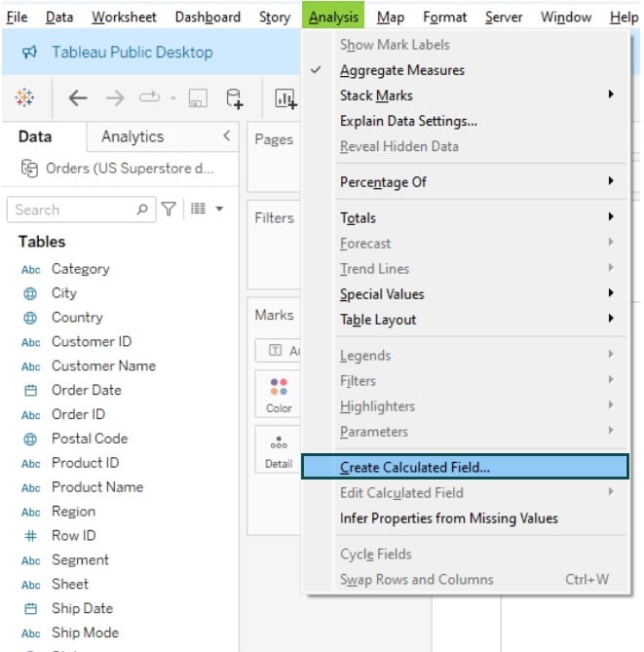The image size is (644, 652).
Task: Click the Orders (US Superstore) data source name
Action: [130, 169]
